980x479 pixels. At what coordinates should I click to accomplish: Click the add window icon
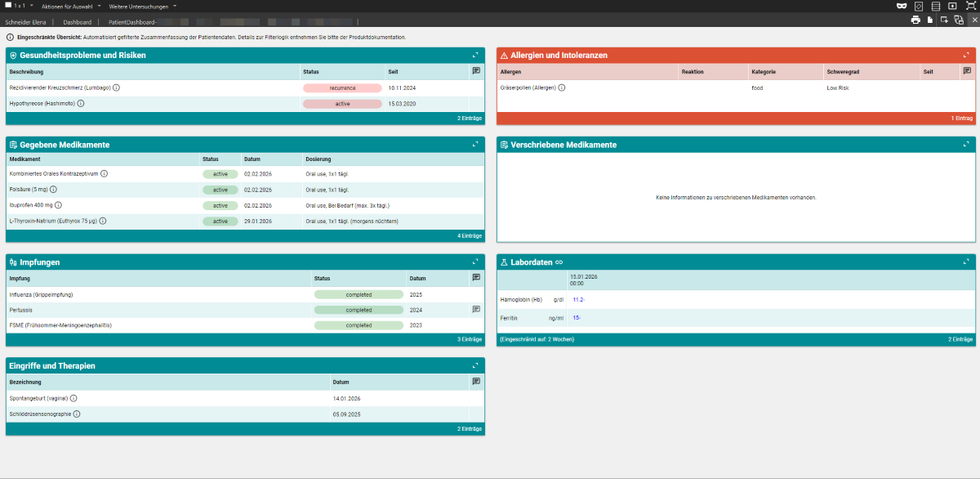tap(944, 20)
